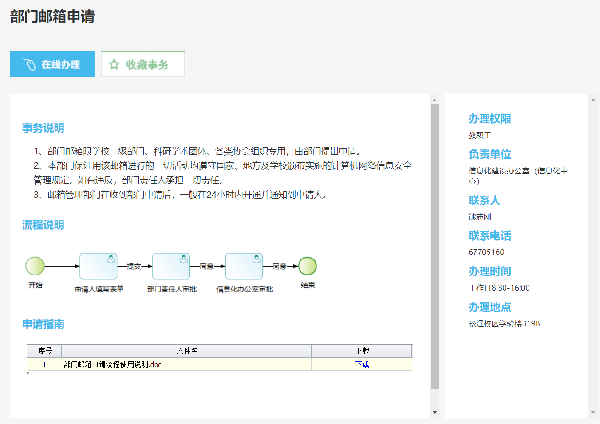Click the 部门邮箱申请 page title
This screenshot has height=424, width=600.
(x=52, y=16)
